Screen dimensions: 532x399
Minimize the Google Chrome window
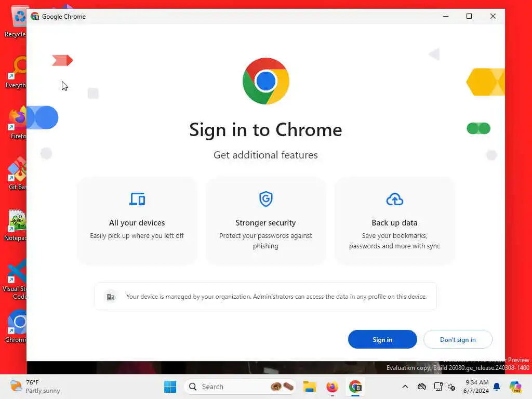(446, 16)
